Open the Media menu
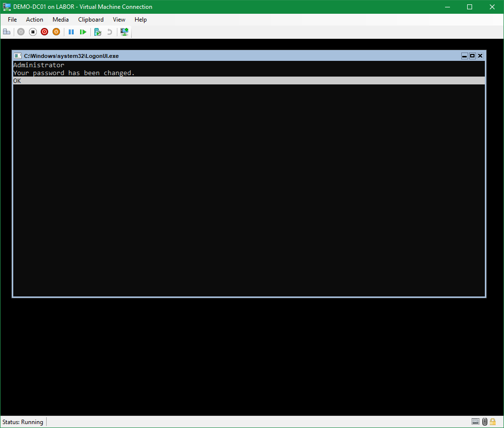 tap(60, 20)
